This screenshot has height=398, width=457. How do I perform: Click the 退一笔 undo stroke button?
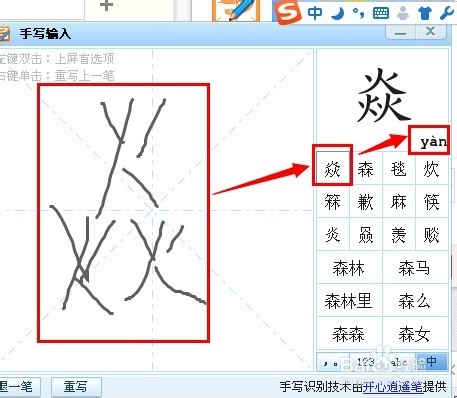[x=19, y=387]
